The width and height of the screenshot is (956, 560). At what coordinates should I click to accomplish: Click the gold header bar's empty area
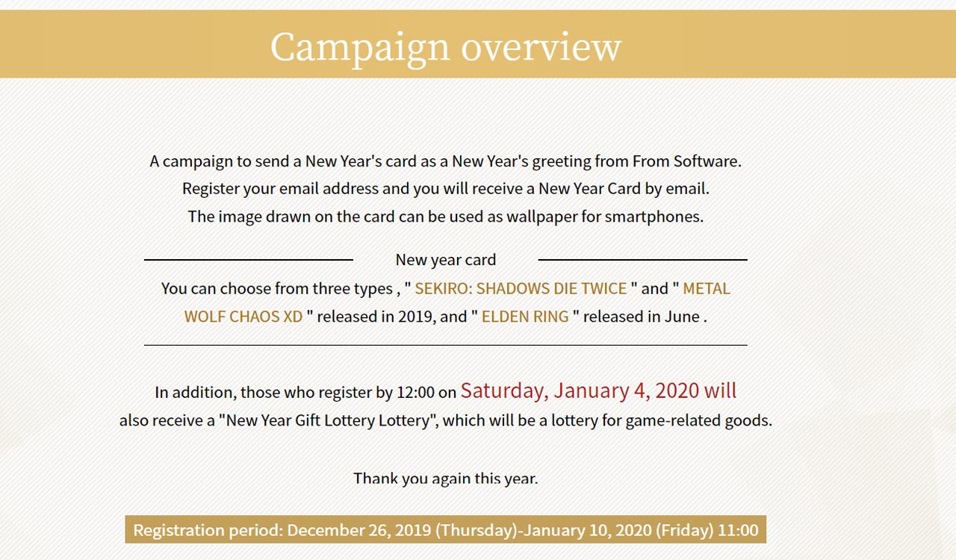[x=784, y=45]
